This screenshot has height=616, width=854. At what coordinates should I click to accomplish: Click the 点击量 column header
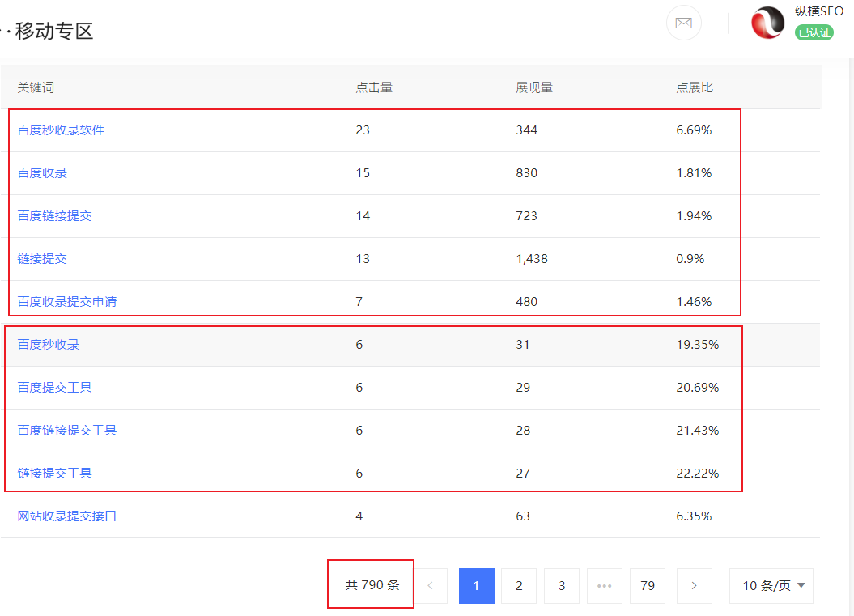click(x=374, y=87)
